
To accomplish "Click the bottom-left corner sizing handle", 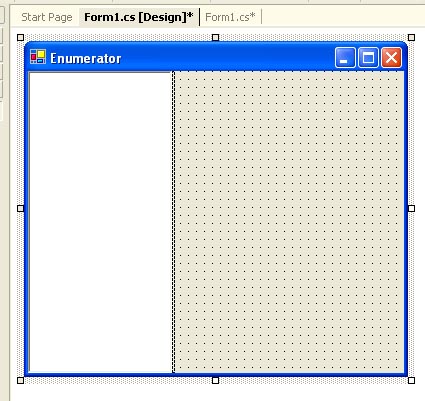I will (x=20, y=380).
